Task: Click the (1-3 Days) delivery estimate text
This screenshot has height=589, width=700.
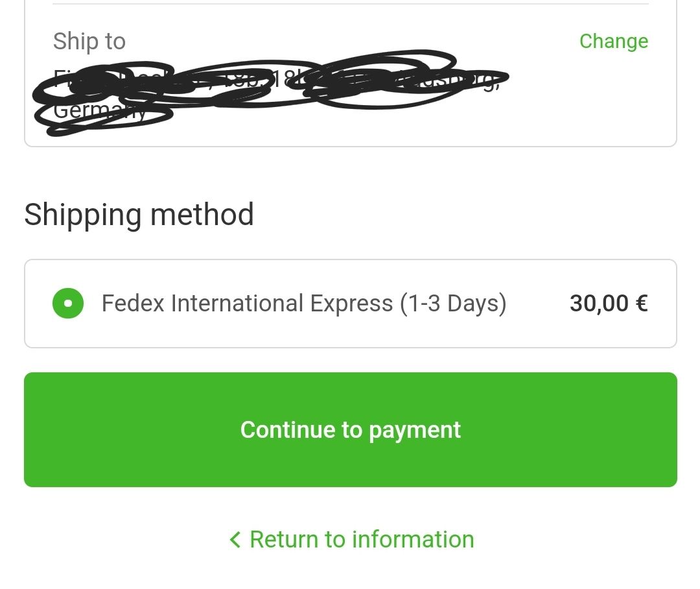Action: pos(452,304)
